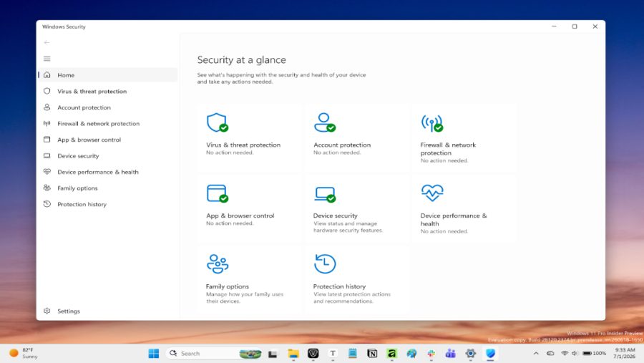Go to Firewall & network protection sidebar item
Image resolution: width=644 pixels, height=363 pixels.
coord(108,123)
